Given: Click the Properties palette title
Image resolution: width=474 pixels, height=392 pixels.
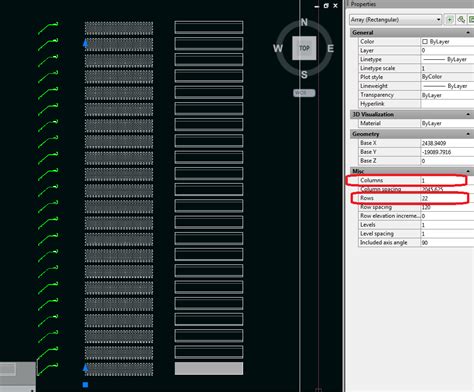Looking at the screenshot, I should click(363, 4).
